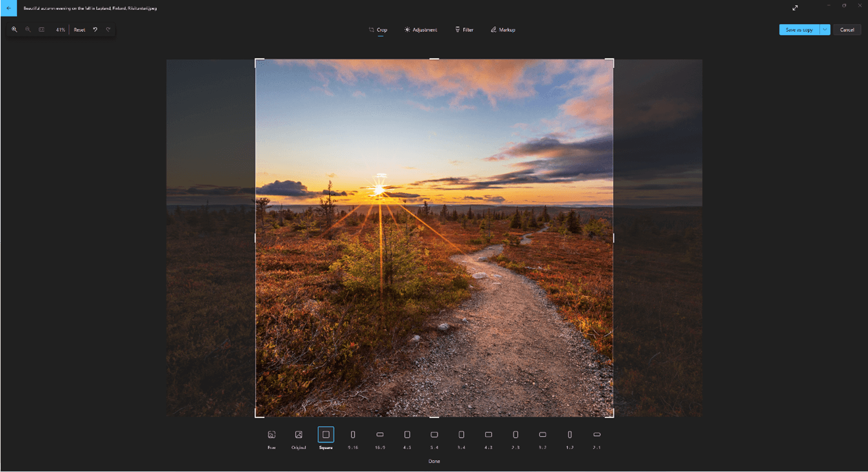This screenshot has width=868, height=472.
Task: Zoom out of the image
Action: (x=28, y=29)
